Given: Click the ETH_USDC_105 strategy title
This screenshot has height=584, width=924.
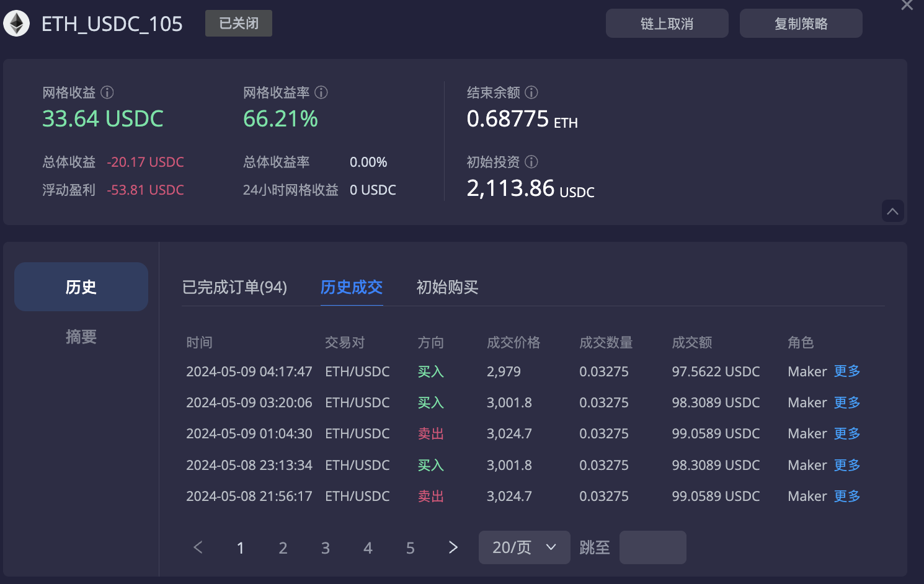Looking at the screenshot, I should (112, 24).
